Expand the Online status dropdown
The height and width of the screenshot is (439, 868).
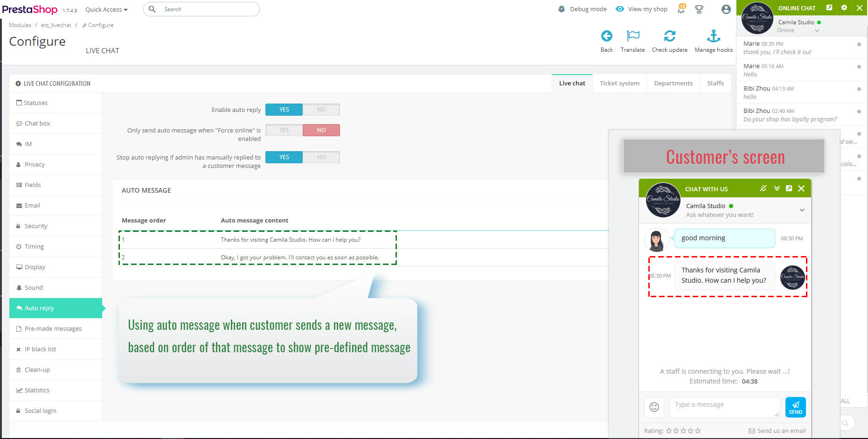(817, 31)
